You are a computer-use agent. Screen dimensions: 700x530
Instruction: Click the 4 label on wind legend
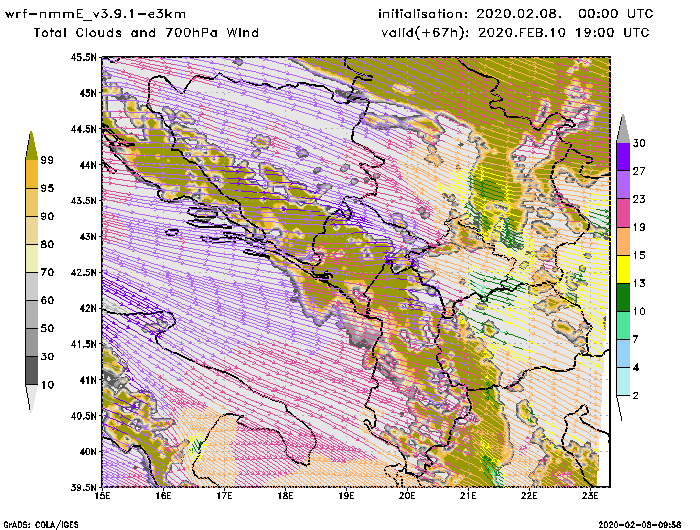(x=636, y=367)
